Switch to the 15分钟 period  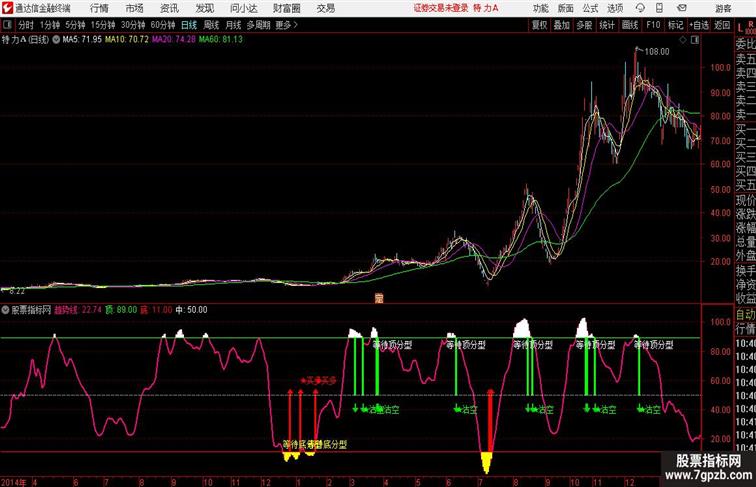pyautogui.click(x=103, y=25)
